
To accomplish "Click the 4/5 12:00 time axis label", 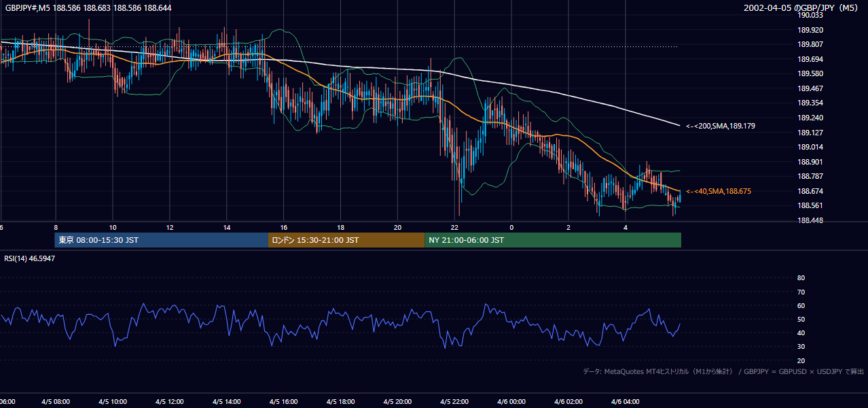I will 170,402.
